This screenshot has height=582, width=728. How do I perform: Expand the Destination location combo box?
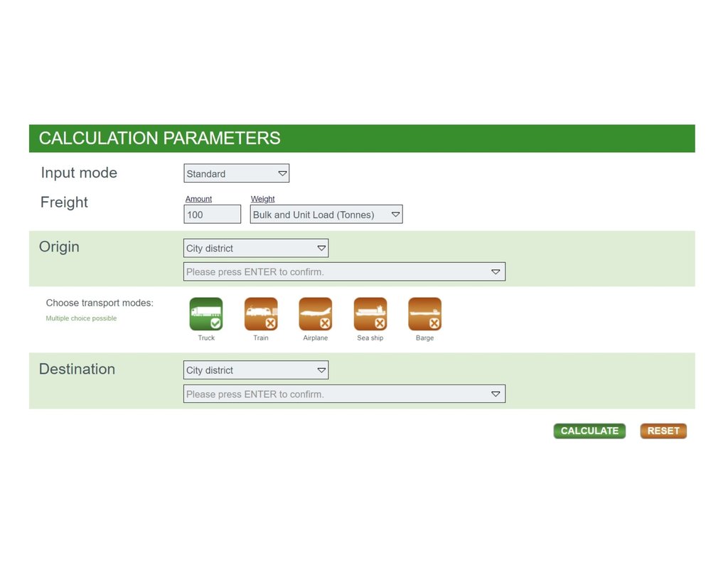tap(345, 394)
